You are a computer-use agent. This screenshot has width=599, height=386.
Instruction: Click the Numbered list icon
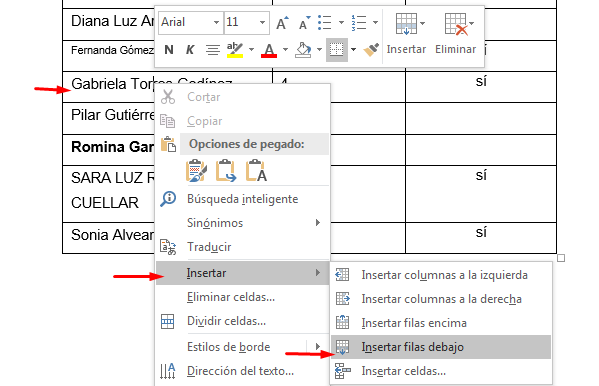coord(359,23)
